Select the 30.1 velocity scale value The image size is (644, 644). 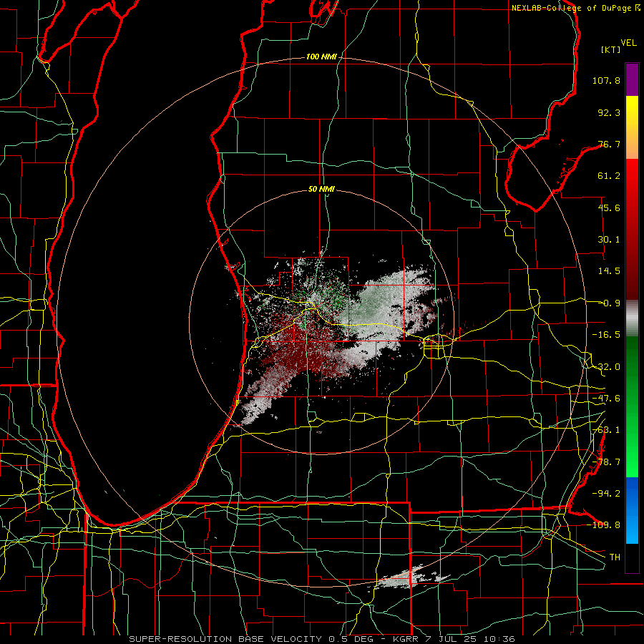[x=609, y=240]
